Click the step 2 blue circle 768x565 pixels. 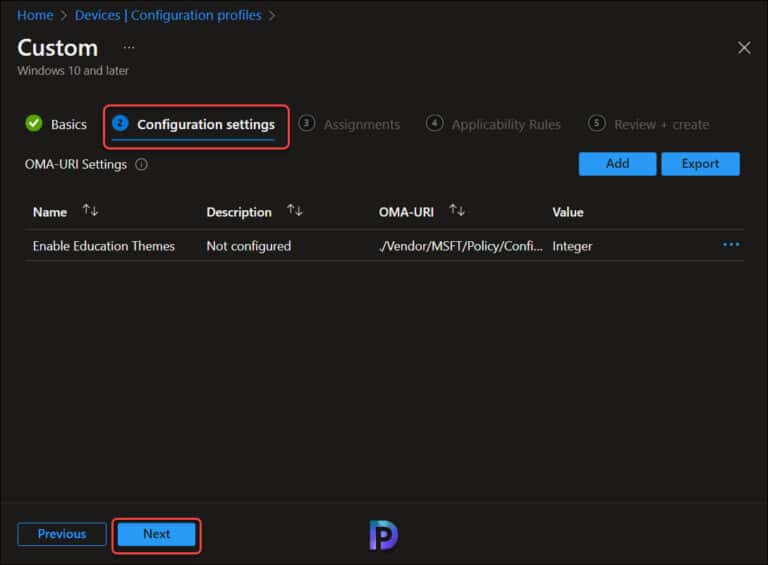coord(120,123)
